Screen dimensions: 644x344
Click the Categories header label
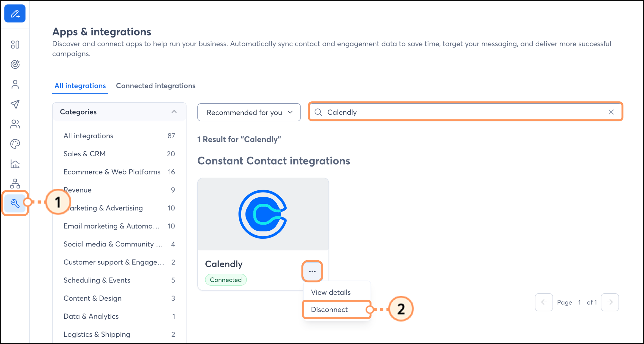78,112
